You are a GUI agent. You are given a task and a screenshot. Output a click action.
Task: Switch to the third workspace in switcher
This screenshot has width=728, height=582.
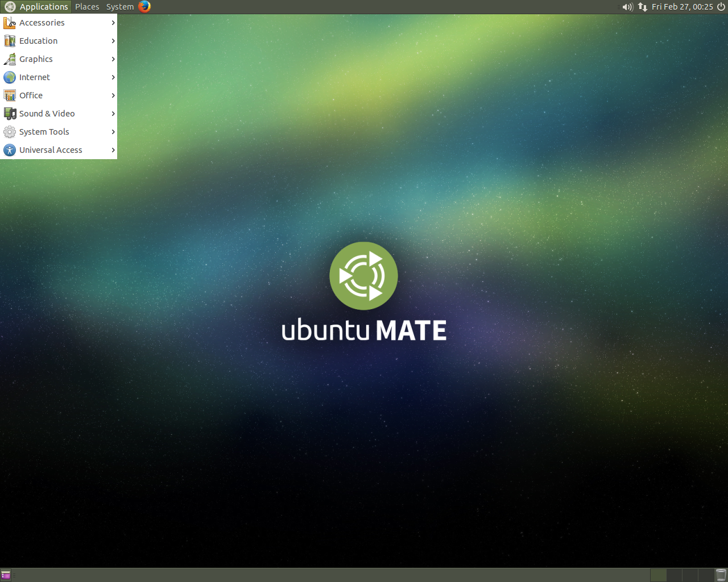[x=690, y=575]
